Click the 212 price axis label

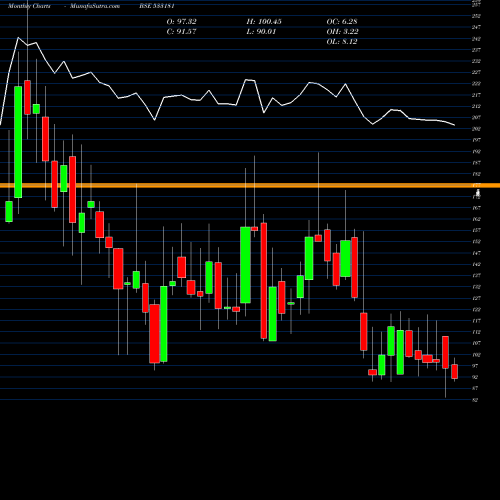pyautogui.click(x=476, y=106)
